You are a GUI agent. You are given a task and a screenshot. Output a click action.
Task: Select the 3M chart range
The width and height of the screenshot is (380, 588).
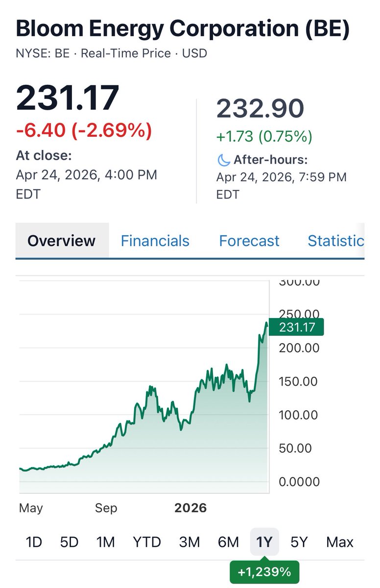coord(190,542)
